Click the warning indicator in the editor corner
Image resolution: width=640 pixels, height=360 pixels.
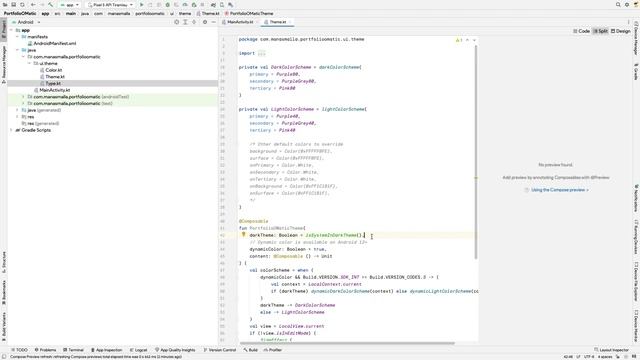[459, 40]
